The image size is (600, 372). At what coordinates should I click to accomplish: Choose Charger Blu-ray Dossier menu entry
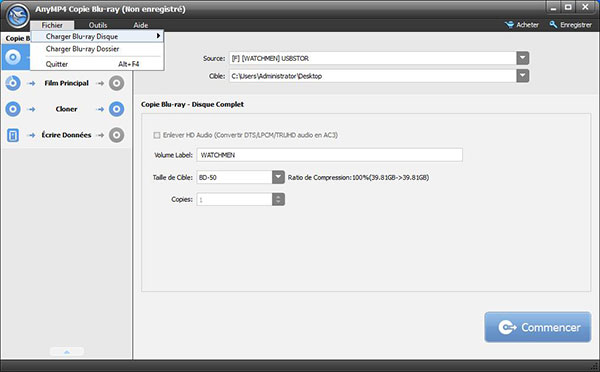pos(97,49)
